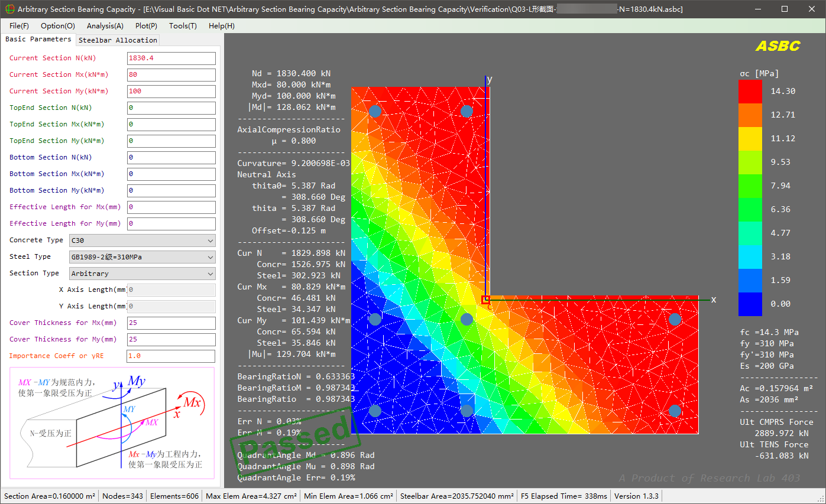Click the dark blue 0.00 legend swatch
Screen dimensions: 826x504
click(750, 304)
